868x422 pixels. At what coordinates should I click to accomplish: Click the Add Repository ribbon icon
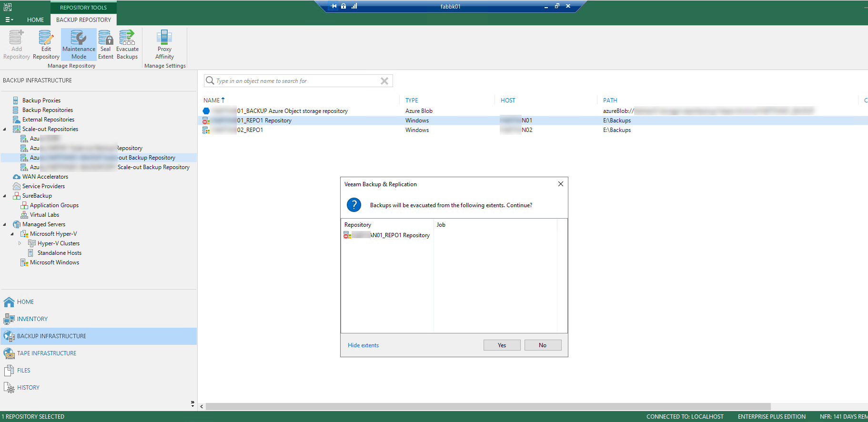pyautogui.click(x=17, y=45)
